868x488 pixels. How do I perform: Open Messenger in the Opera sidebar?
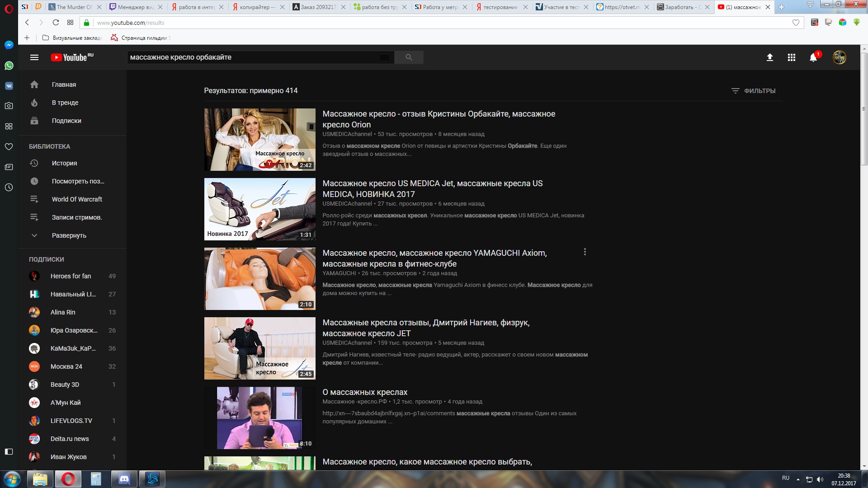pos(9,45)
